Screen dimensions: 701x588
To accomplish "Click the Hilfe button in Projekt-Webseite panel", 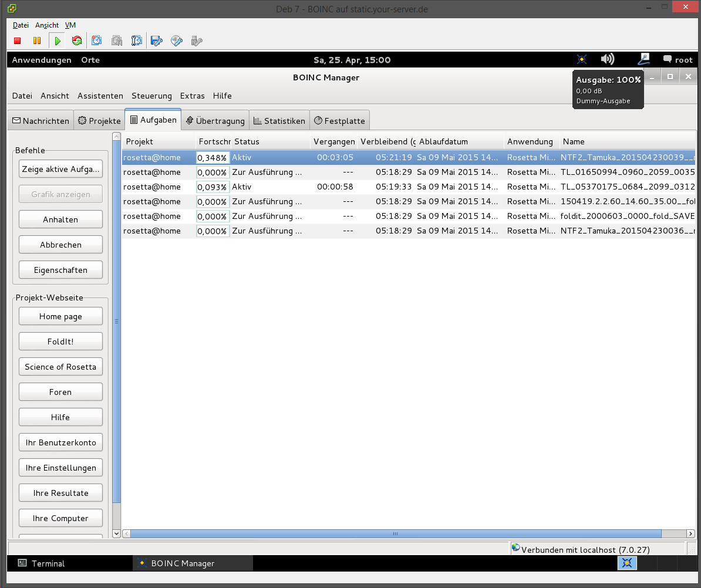I will pos(61,417).
